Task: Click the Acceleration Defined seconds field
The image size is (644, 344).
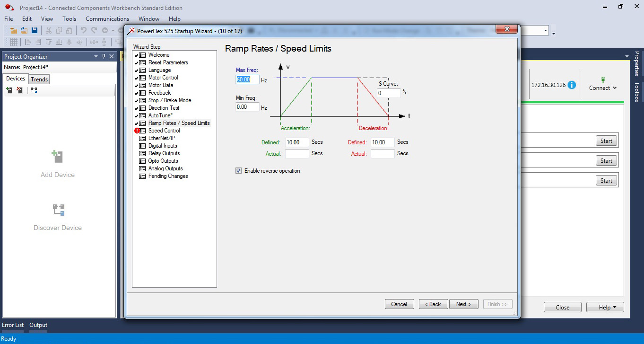Action: coord(297,142)
